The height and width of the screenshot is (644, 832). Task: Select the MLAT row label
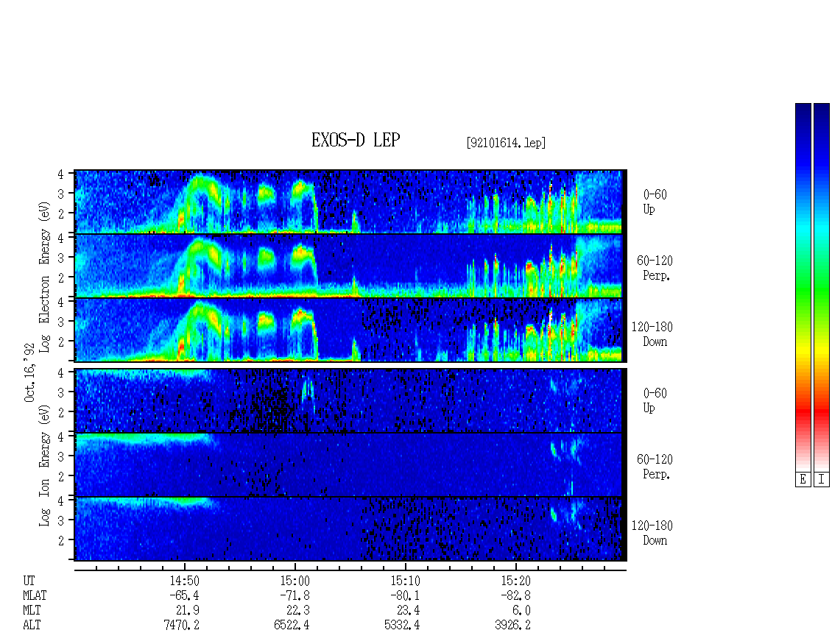(35, 595)
